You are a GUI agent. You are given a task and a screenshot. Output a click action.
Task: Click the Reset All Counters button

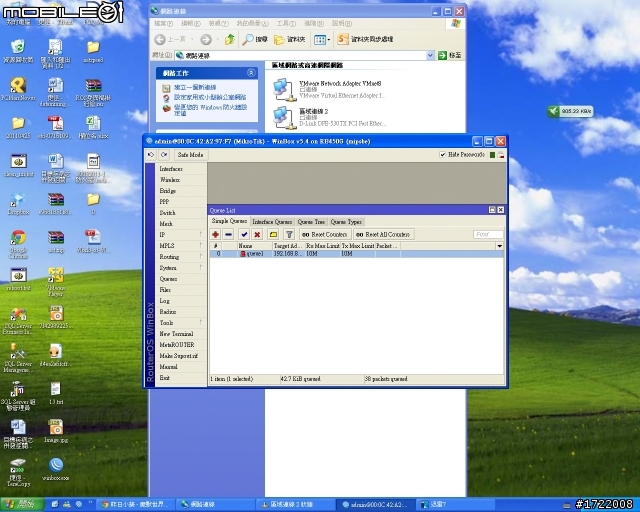click(x=383, y=234)
